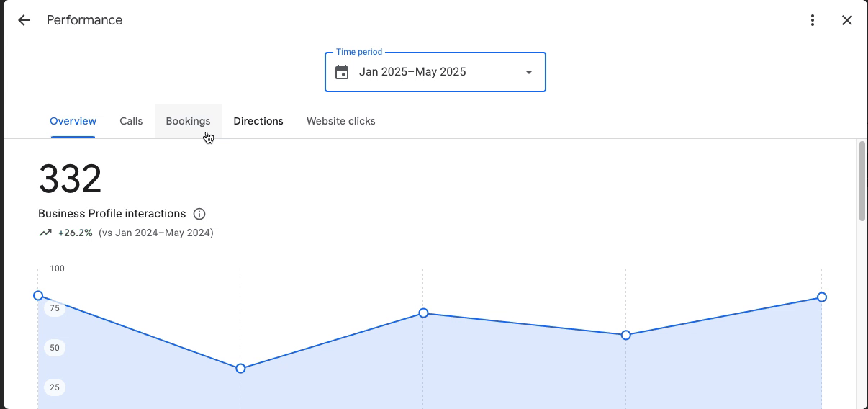Expand the Time period dropdown arrow
This screenshot has width=868, height=409.
529,72
